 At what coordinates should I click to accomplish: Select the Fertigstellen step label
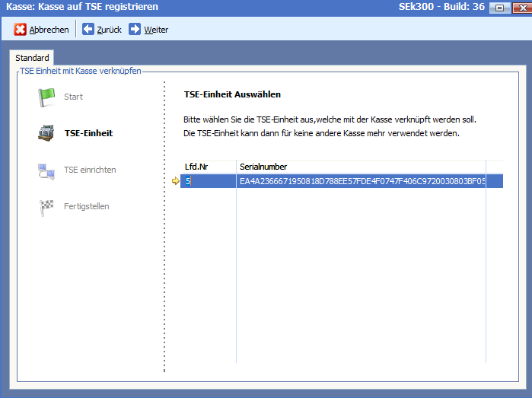tap(87, 206)
